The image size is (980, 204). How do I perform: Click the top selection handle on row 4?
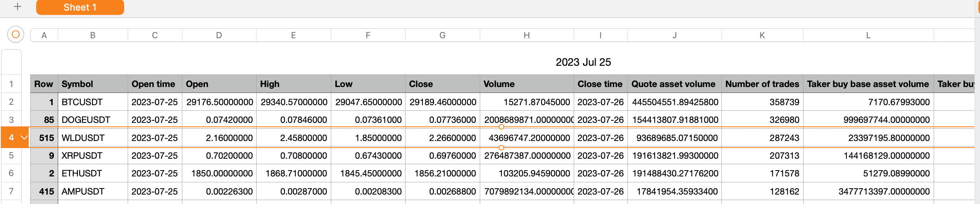[501, 127]
